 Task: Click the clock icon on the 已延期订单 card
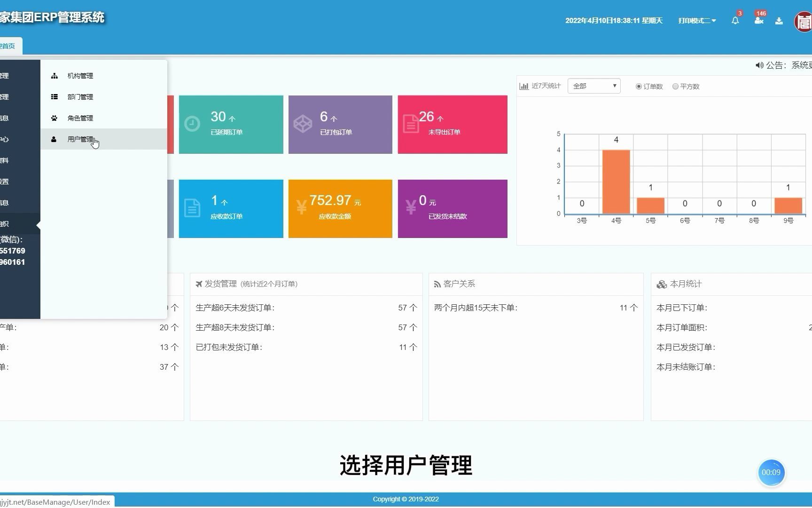coord(192,124)
